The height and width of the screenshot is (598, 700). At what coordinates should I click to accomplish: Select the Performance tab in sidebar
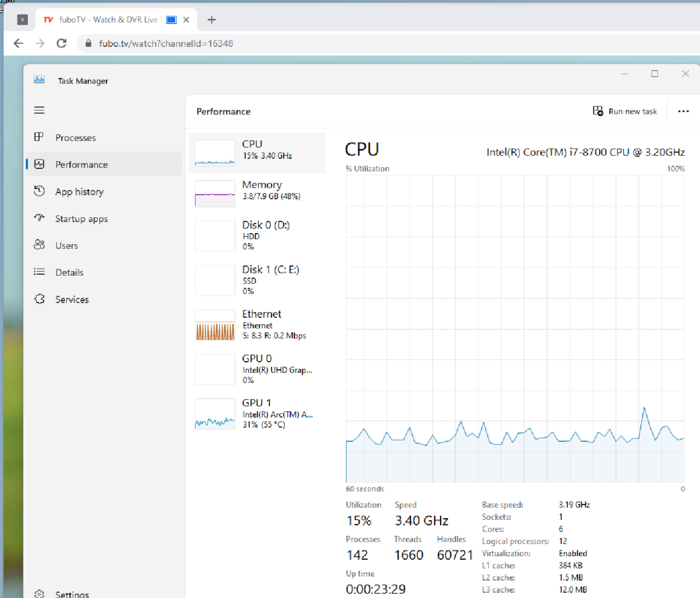tap(81, 164)
